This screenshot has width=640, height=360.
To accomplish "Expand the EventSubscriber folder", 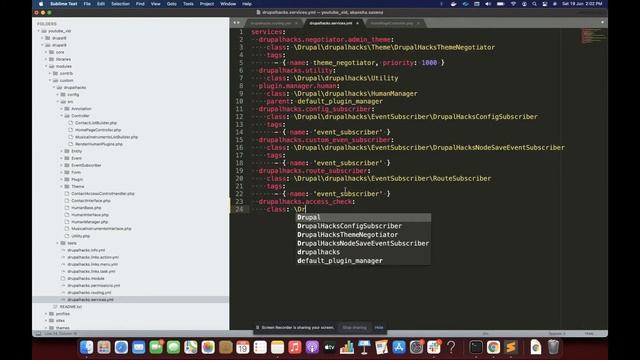I will point(62,165).
